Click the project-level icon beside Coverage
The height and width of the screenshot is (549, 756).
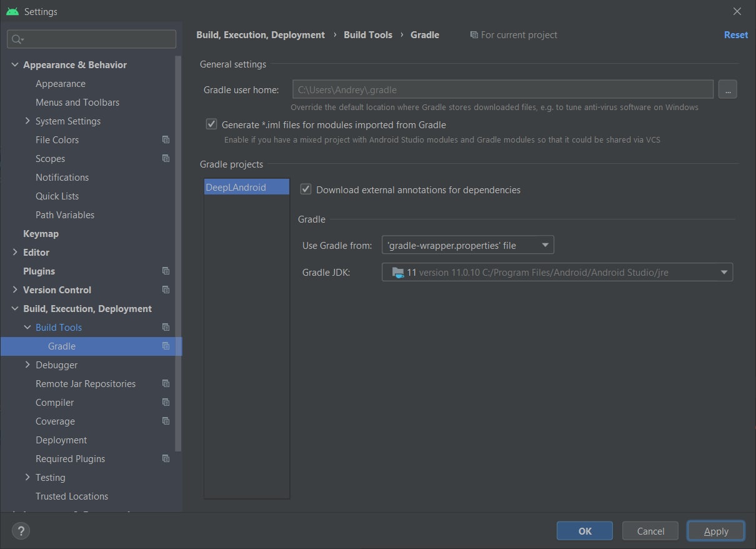(166, 421)
